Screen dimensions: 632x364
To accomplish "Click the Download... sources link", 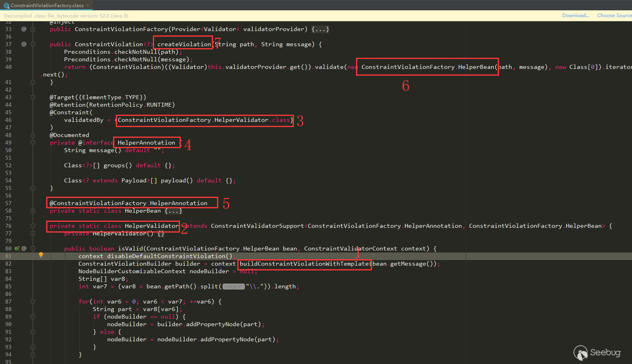I will coord(575,16).
